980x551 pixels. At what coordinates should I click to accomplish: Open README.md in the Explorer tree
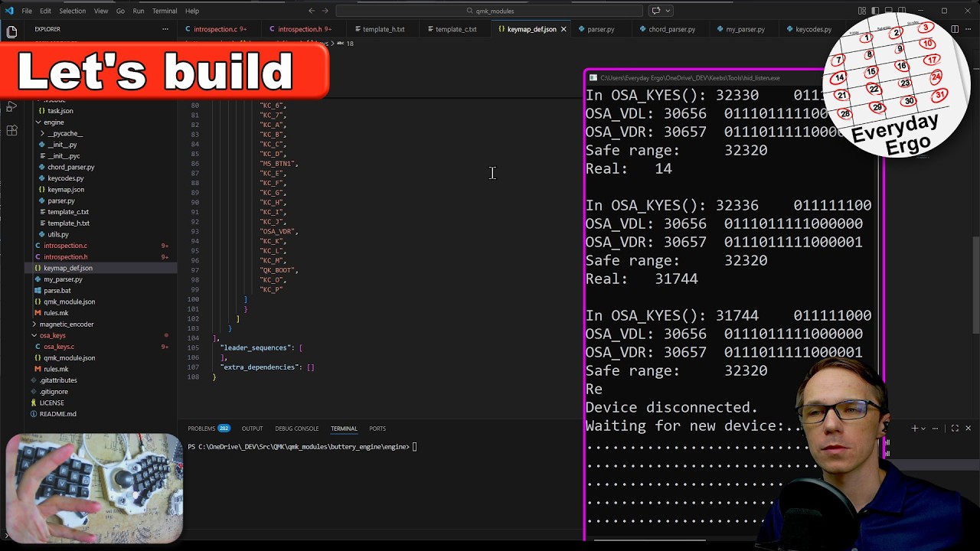click(58, 414)
